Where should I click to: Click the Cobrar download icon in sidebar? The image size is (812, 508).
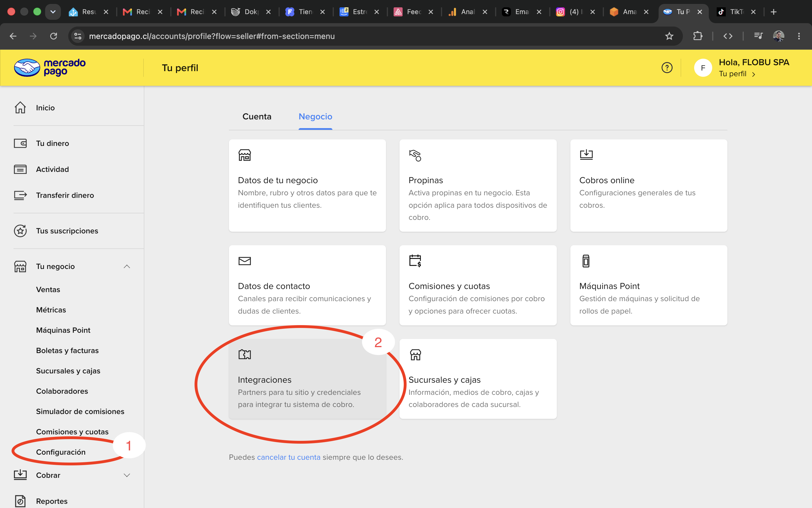(x=20, y=475)
